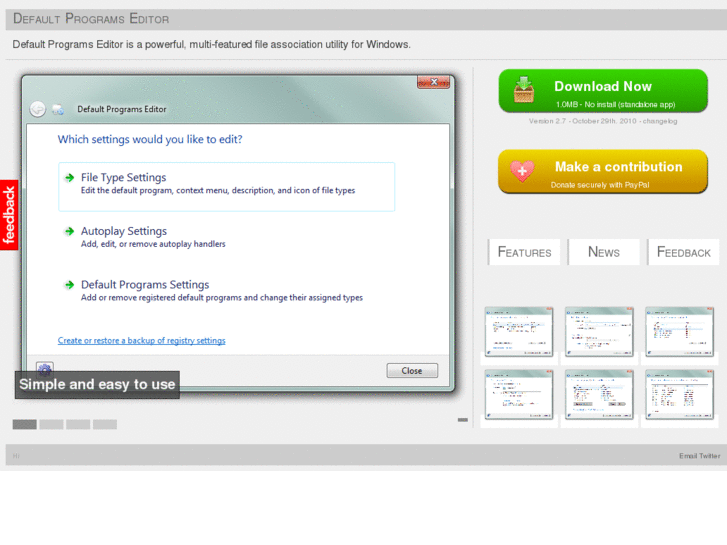Open last screenshot thumbnail in top row

(x=679, y=332)
